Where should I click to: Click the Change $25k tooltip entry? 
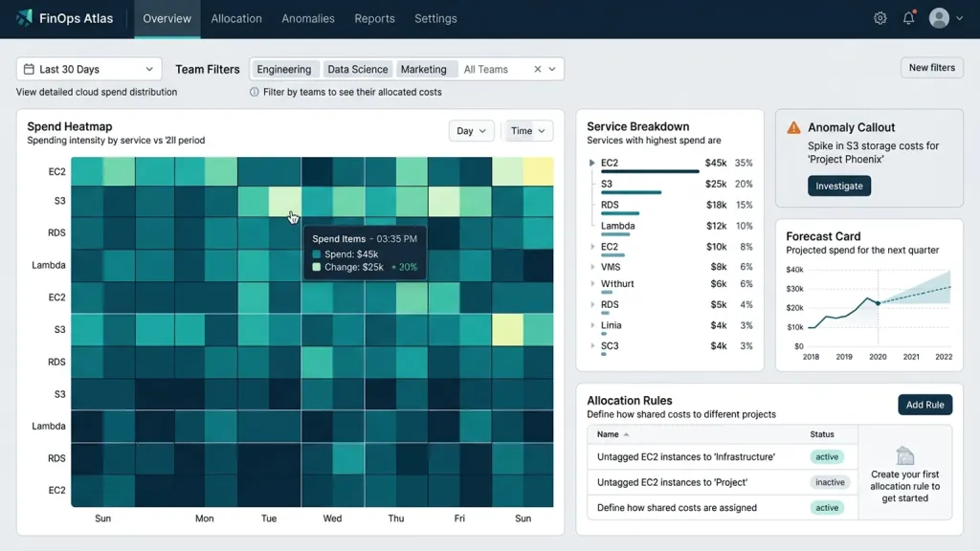(x=365, y=268)
